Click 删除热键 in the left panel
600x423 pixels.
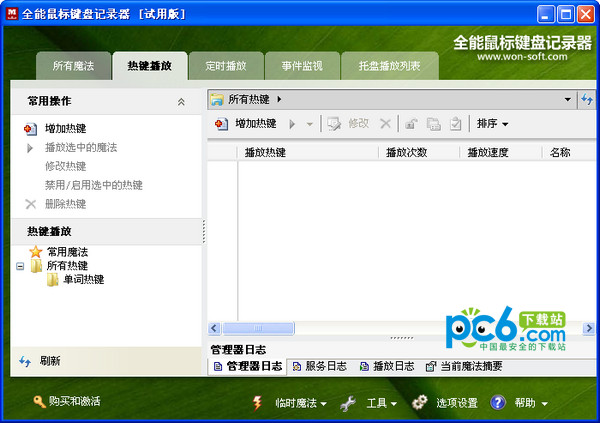[x=65, y=204]
